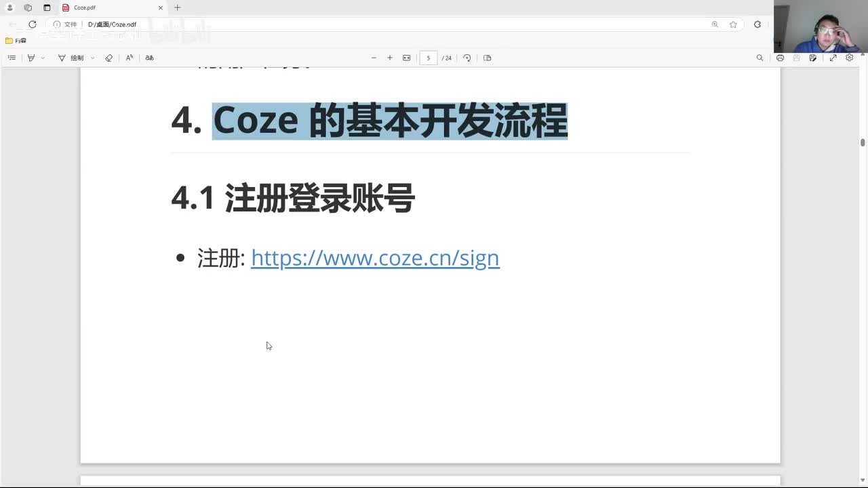Reload the current page

click(x=32, y=24)
